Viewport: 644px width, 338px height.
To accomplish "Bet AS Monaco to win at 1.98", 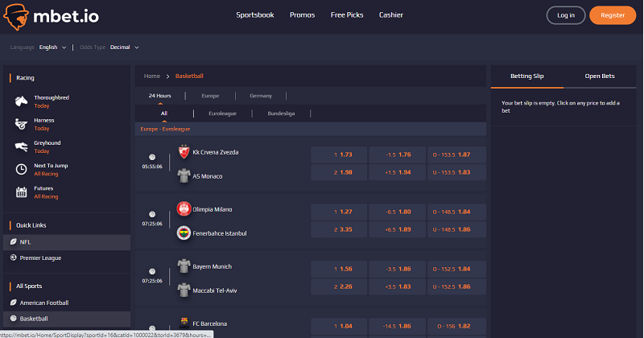I will coord(339,172).
